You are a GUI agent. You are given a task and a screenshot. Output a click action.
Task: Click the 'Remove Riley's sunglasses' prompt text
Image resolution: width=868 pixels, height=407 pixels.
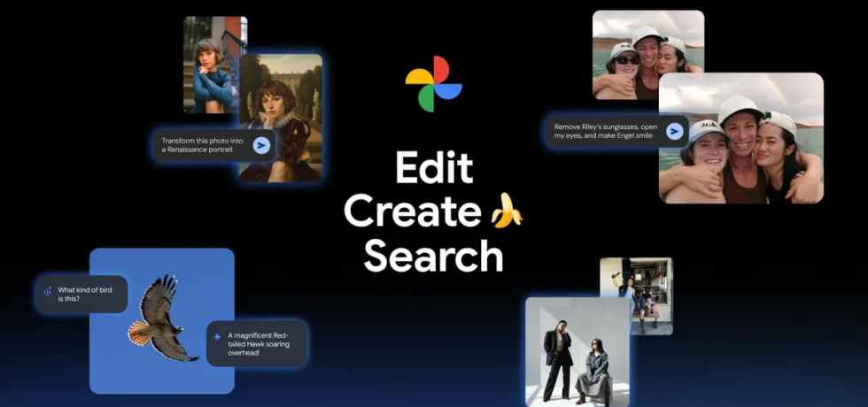click(605, 131)
